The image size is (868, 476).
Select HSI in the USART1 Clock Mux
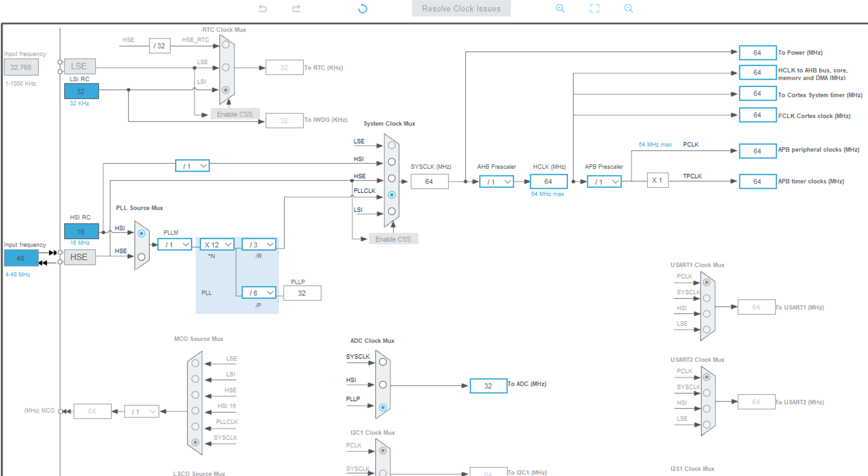click(706, 314)
